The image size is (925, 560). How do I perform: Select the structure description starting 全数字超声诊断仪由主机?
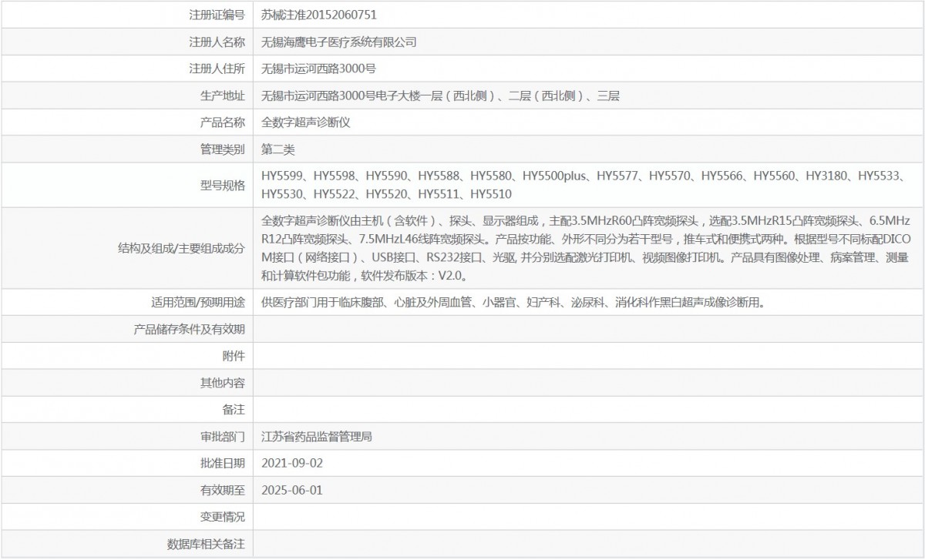(586, 247)
